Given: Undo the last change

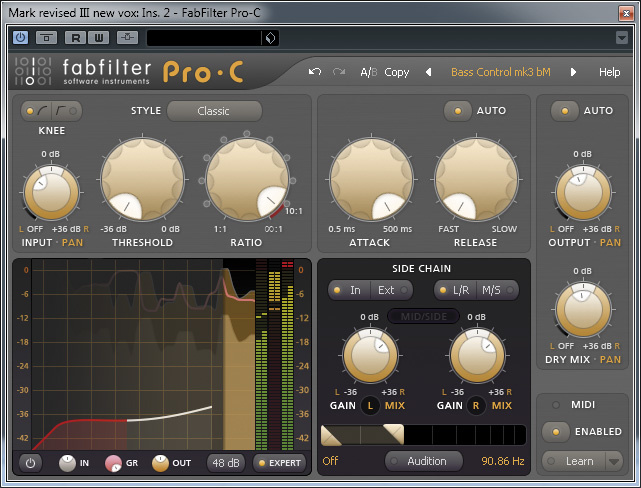Looking at the screenshot, I should pos(315,72).
